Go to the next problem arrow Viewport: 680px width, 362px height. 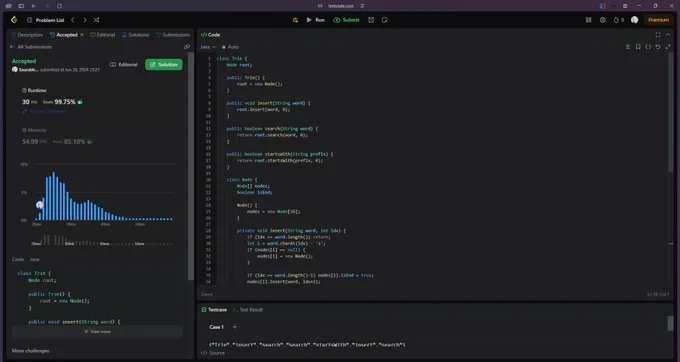point(85,20)
